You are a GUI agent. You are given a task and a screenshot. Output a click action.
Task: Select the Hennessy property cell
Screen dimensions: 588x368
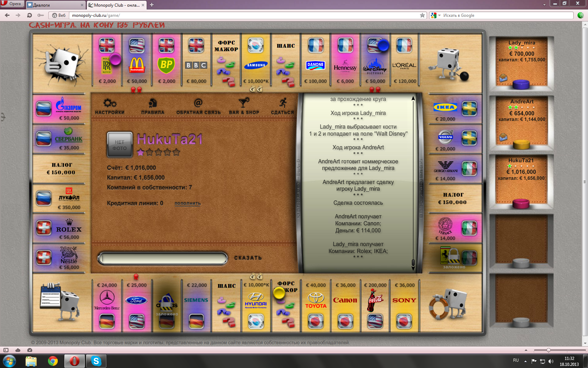[x=345, y=60]
